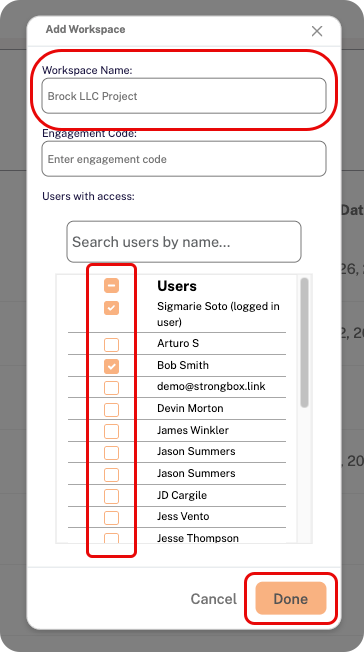Click the JD Cargile name
Viewport: 364px width, 652px height.
[x=182, y=495]
